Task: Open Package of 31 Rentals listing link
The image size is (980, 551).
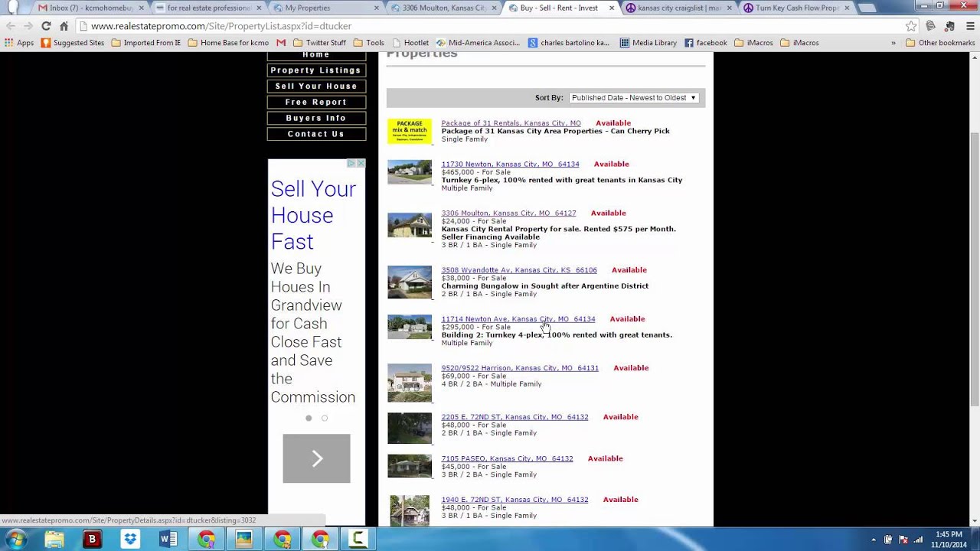Action: (x=511, y=123)
